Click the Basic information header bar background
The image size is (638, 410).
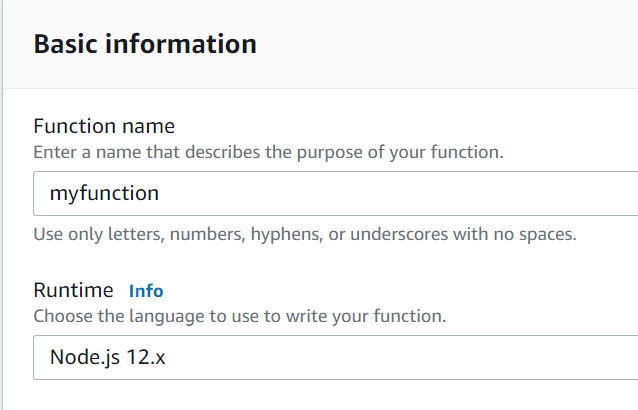coord(448,44)
